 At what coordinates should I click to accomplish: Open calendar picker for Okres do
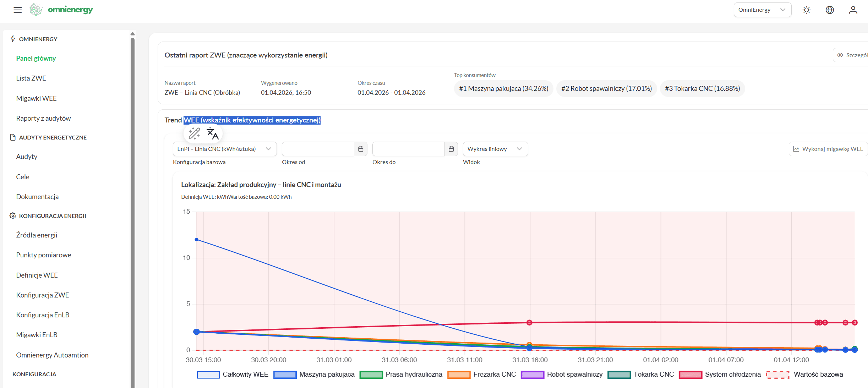(x=451, y=149)
